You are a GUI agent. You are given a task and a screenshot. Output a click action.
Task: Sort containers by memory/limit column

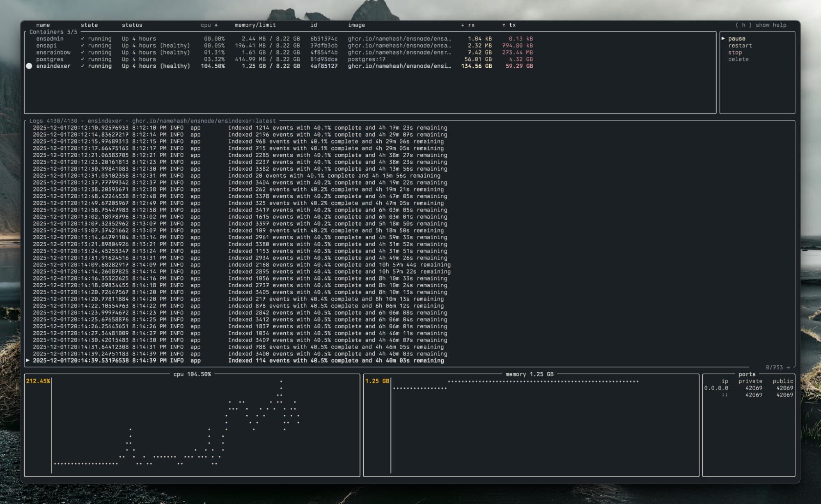coord(255,25)
